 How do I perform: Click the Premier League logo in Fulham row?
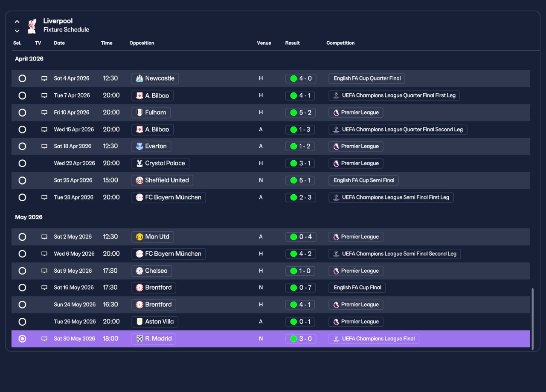336,112
